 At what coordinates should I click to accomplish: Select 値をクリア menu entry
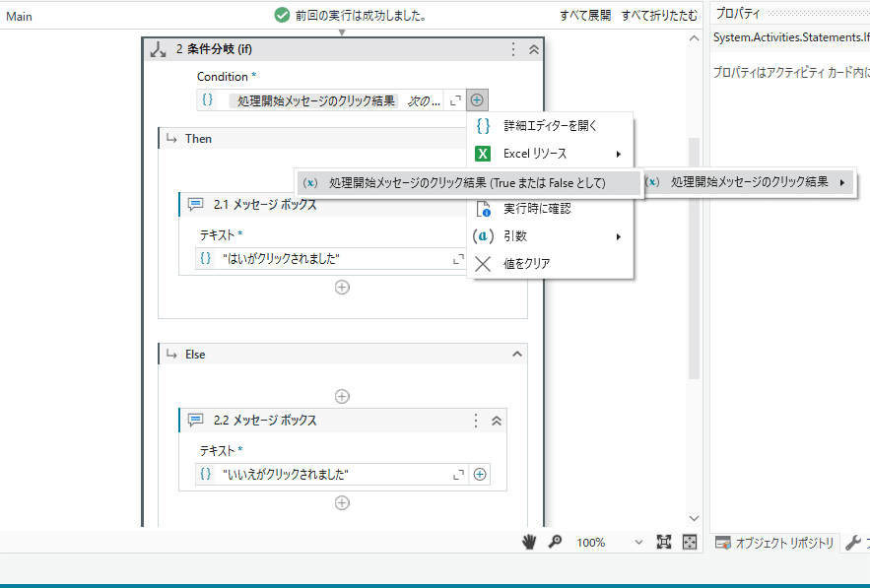click(x=550, y=264)
